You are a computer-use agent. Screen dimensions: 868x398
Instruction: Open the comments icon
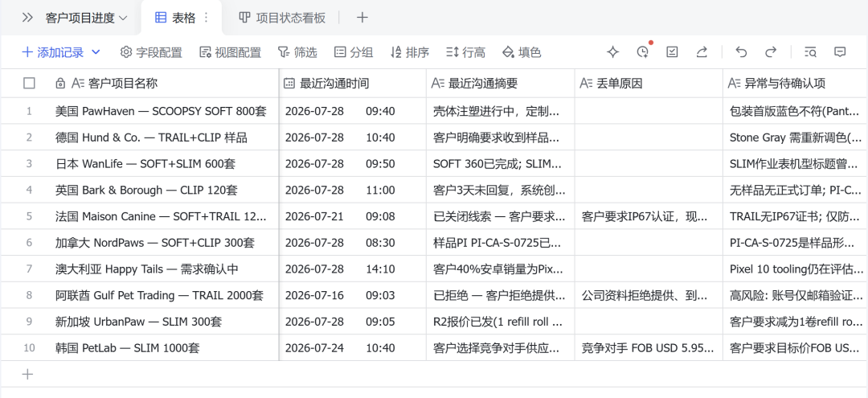pos(840,52)
